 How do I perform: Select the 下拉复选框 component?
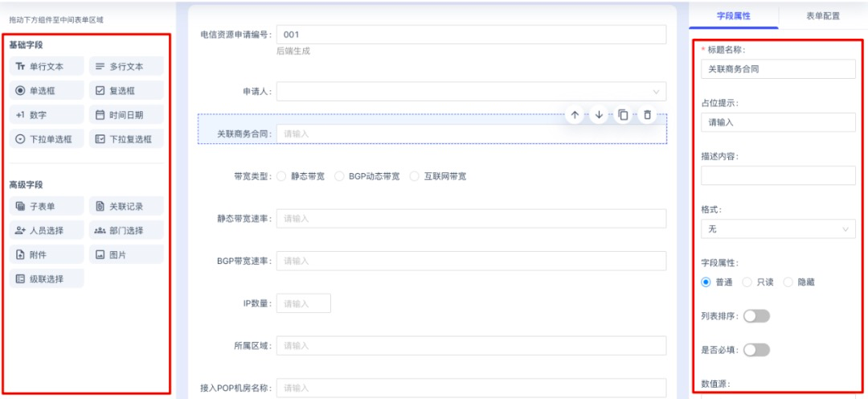click(x=126, y=139)
